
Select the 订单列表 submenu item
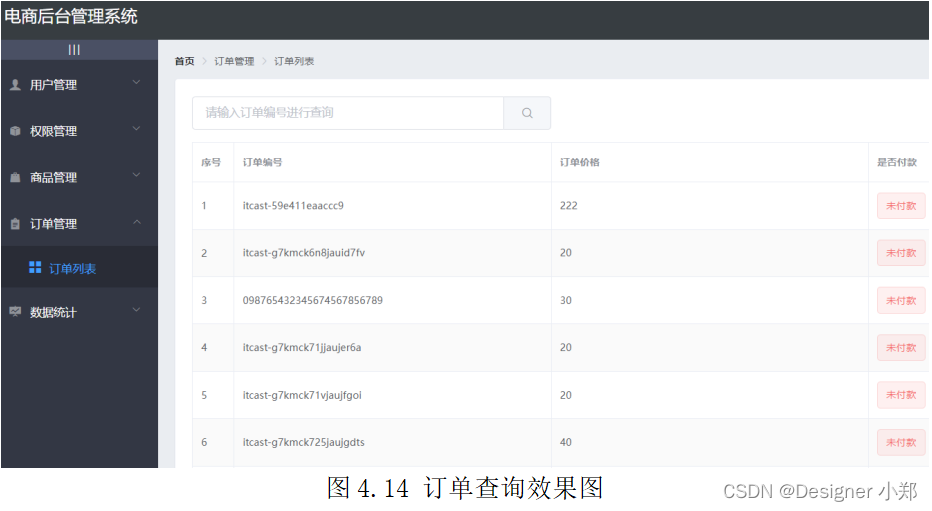[80, 268]
